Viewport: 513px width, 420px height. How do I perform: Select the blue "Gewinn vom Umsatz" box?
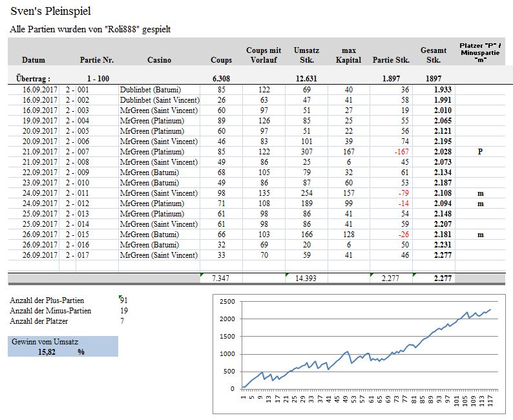[63, 346]
